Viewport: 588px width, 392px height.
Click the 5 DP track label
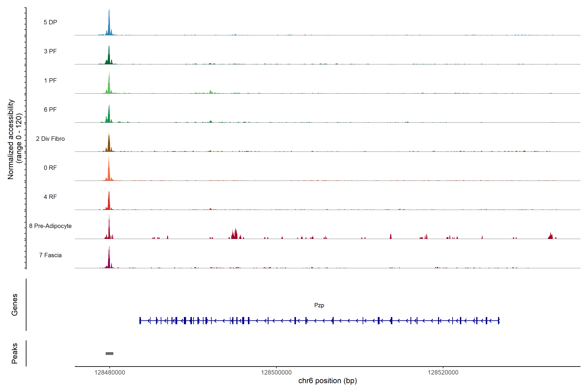coord(50,22)
